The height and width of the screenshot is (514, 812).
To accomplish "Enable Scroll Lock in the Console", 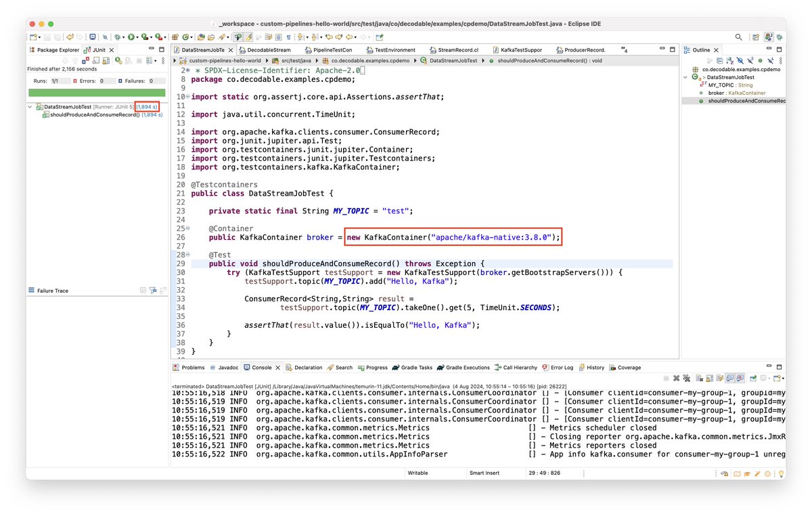I will coord(709,379).
